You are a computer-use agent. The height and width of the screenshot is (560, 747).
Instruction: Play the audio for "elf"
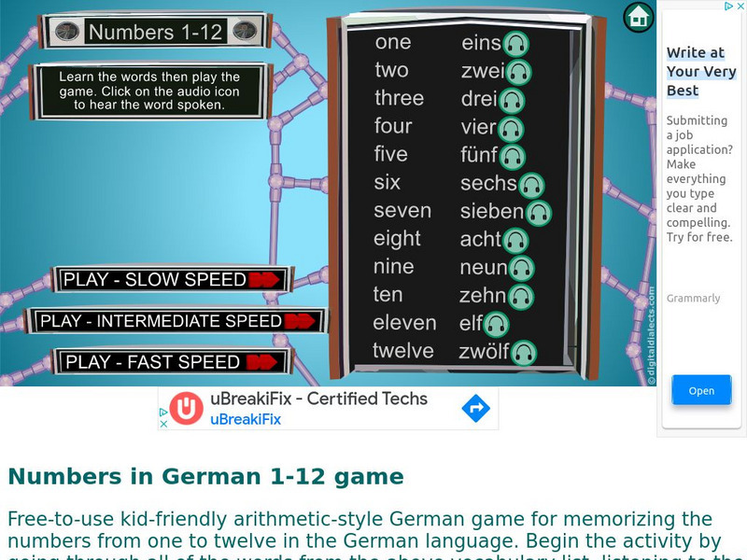(496, 324)
